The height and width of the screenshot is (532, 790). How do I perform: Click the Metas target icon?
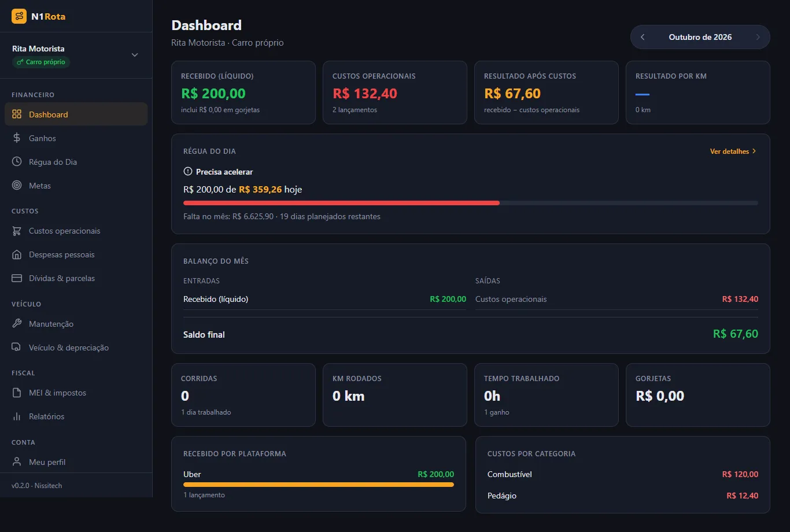[17, 186]
